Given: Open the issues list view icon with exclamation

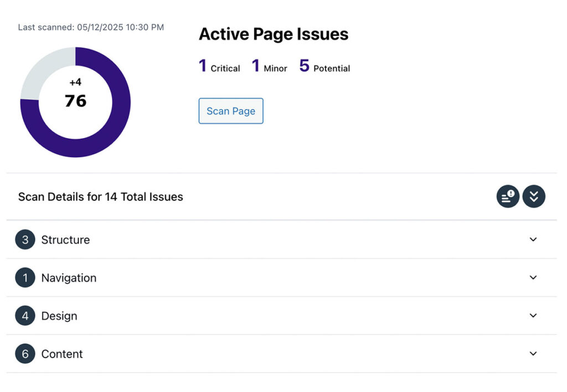Looking at the screenshot, I should pyautogui.click(x=508, y=197).
